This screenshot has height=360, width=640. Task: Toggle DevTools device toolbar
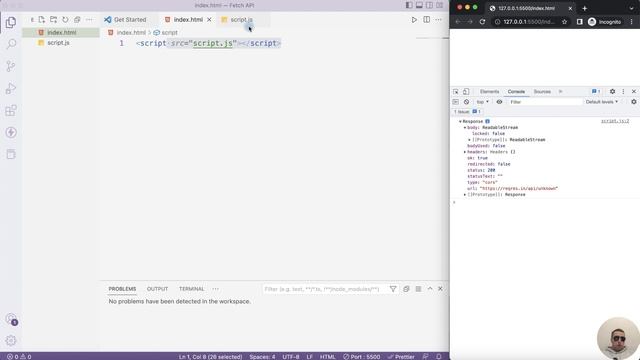(x=466, y=91)
